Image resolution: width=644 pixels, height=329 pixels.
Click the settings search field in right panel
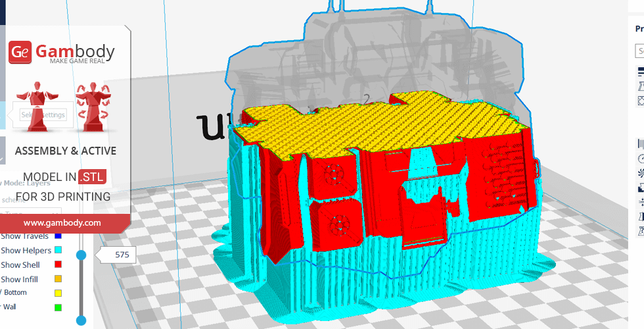(x=639, y=51)
